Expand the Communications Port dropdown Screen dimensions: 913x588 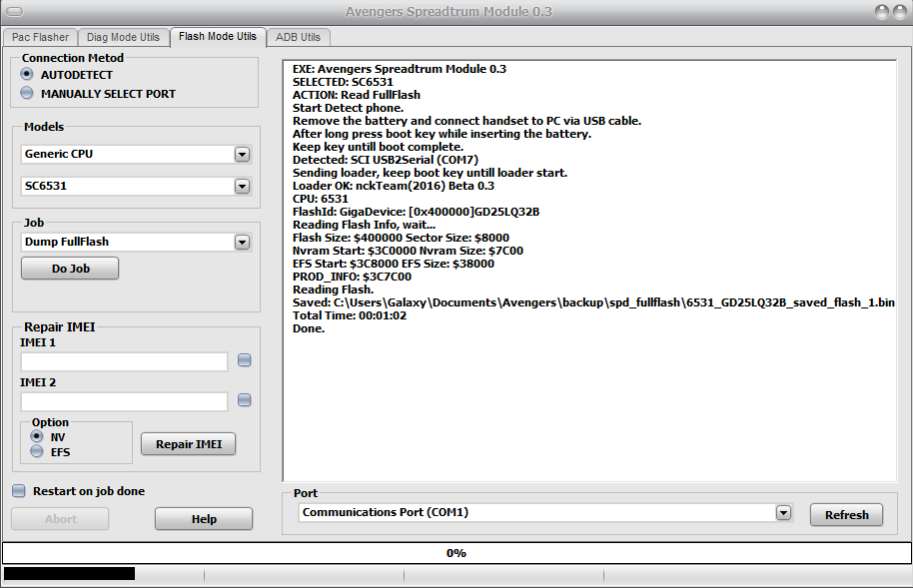[784, 513]
